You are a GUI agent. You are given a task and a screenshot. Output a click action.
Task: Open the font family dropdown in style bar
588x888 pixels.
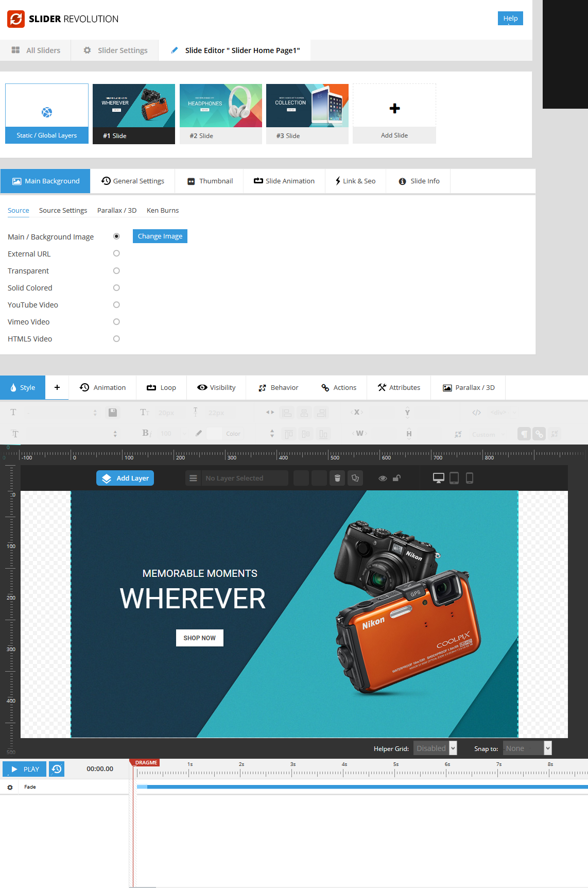(62, 412)
